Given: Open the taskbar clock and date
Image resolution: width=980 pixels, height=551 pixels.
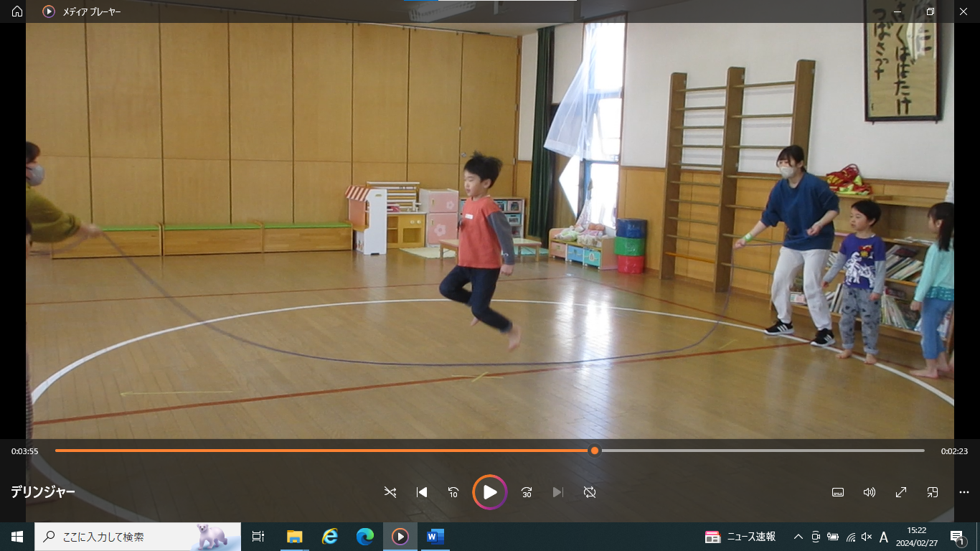Looking at the screenshot, I should coord(916,537).
